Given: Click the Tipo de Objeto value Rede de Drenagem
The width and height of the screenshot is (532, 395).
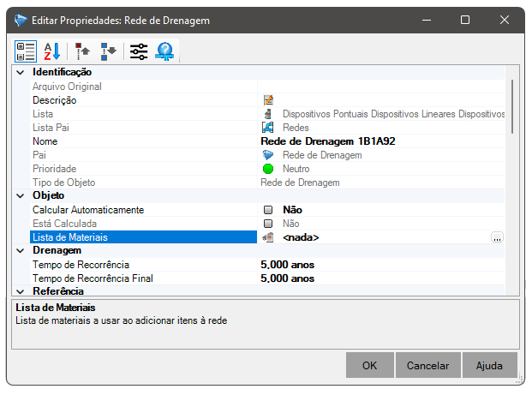Looking at the screenshot, I should [300, 183].
